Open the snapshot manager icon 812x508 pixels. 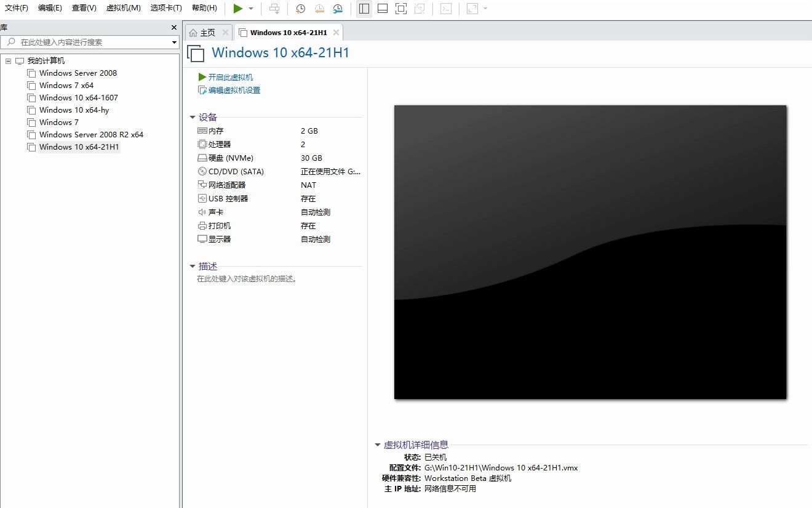coord(338,9)
